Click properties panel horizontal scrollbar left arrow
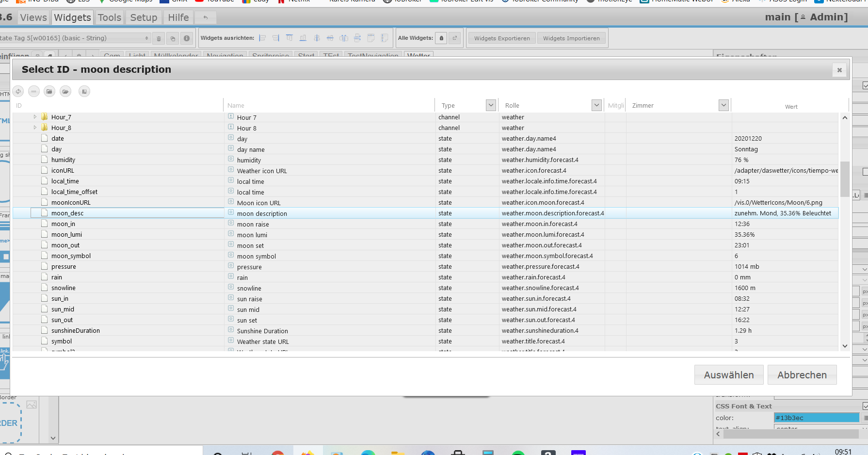The image size is (868, 455). 718,434
